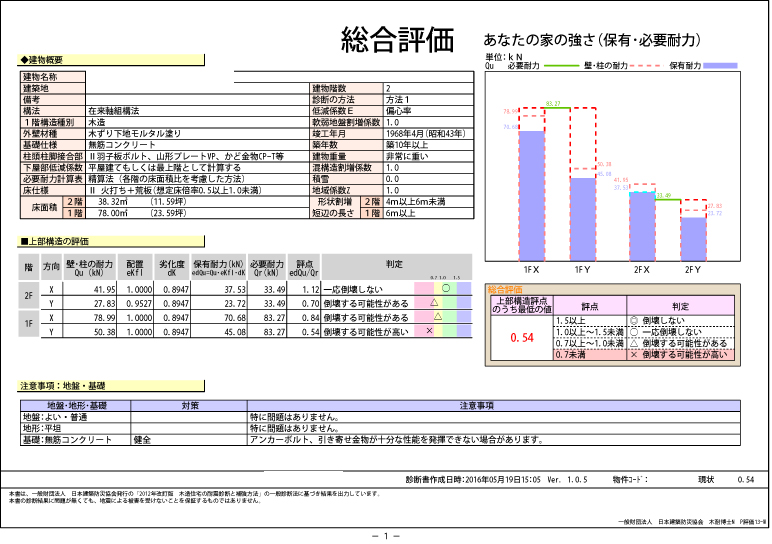Click the 診断書作成日時 timestamp
Screen dimensions: 772x544
[x=473, y=480]
